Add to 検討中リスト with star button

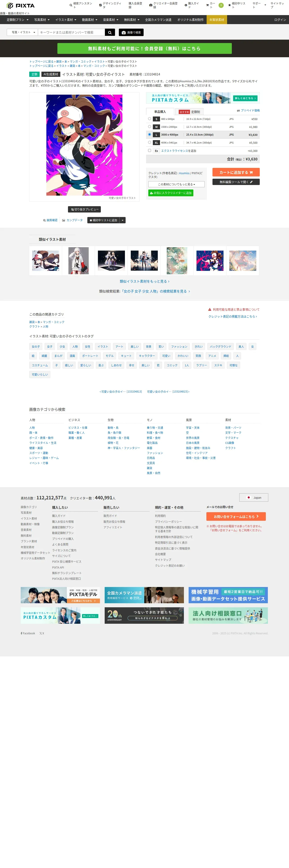pos(103,220)
